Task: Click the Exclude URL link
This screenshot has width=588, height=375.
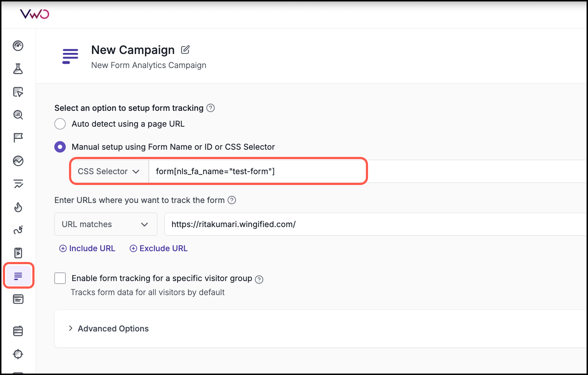Action: coord(159,248)
